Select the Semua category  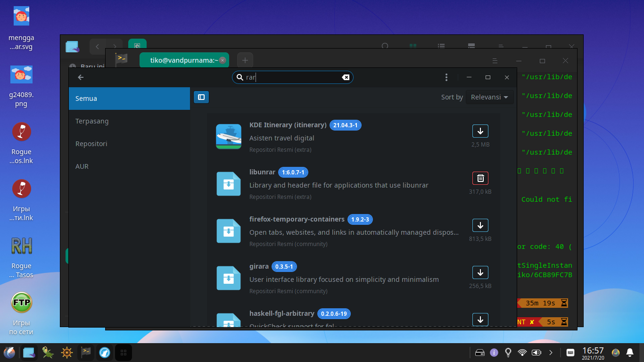tap(129, 99)
